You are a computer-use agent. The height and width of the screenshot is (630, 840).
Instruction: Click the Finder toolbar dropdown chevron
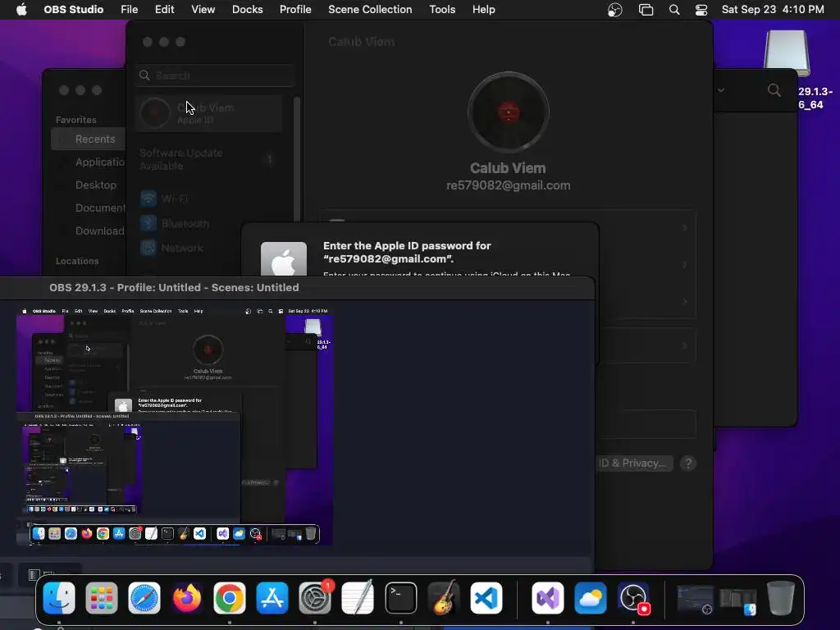(721, 90)
